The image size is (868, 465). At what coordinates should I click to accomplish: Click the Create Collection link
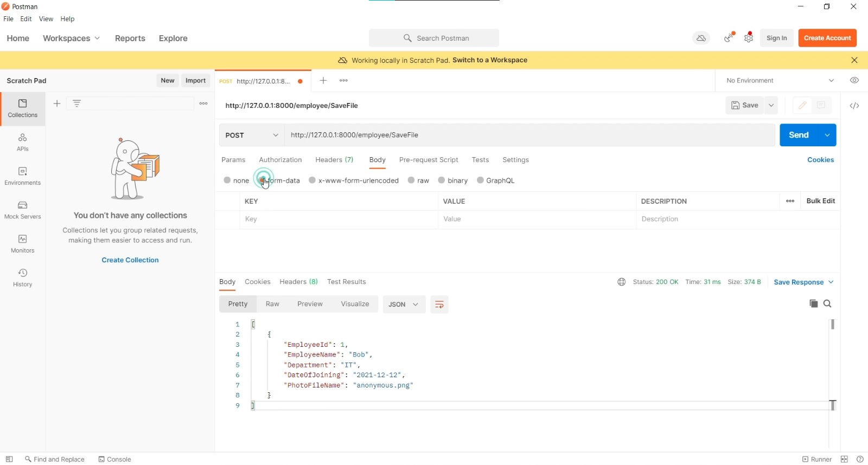(x=130, y=260)
